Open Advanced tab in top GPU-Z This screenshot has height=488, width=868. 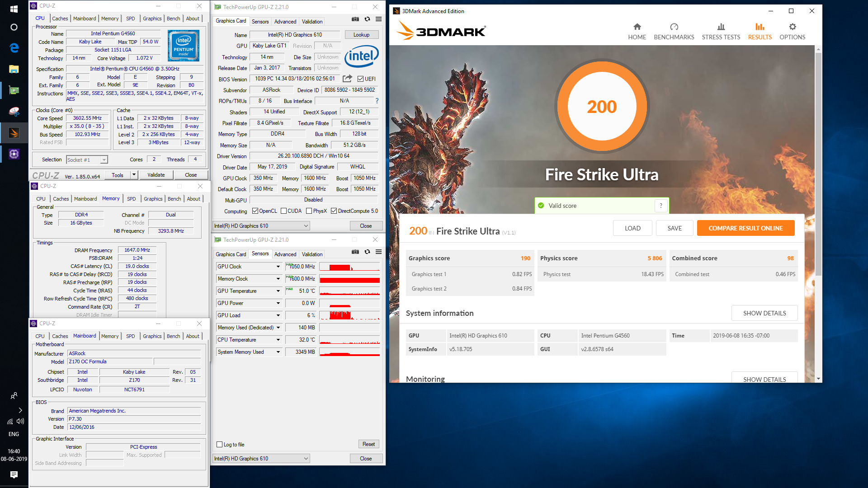[285, 21]
